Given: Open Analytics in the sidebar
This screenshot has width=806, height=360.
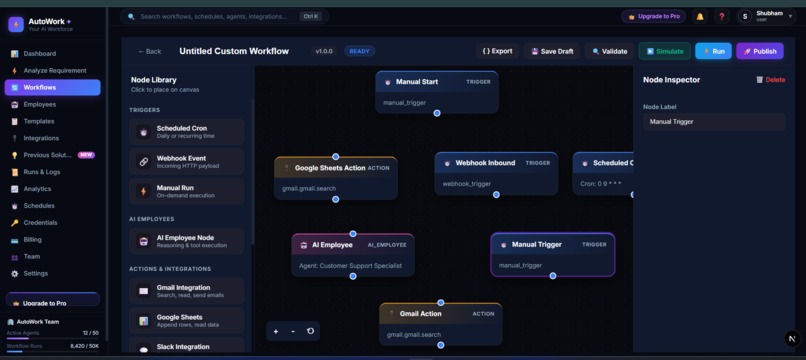Looking at the screenshot, I should [x=52, y=189].
